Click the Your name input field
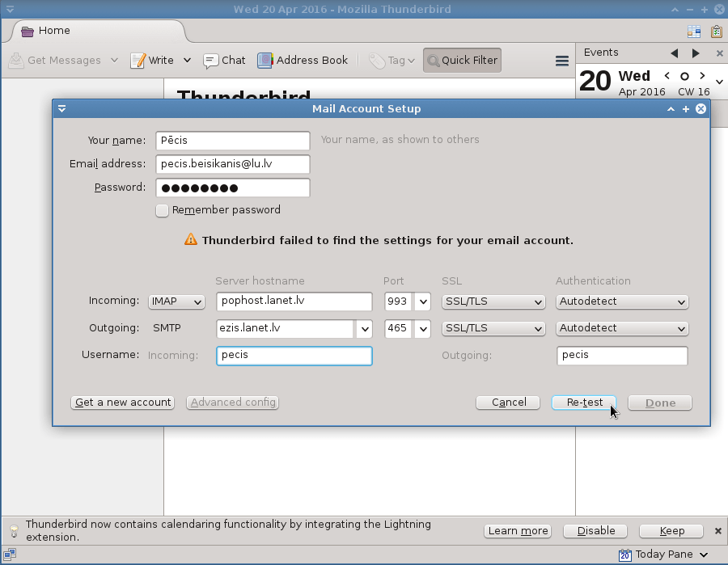Viewport: 728px width, 565px height. tap(233, 141)
